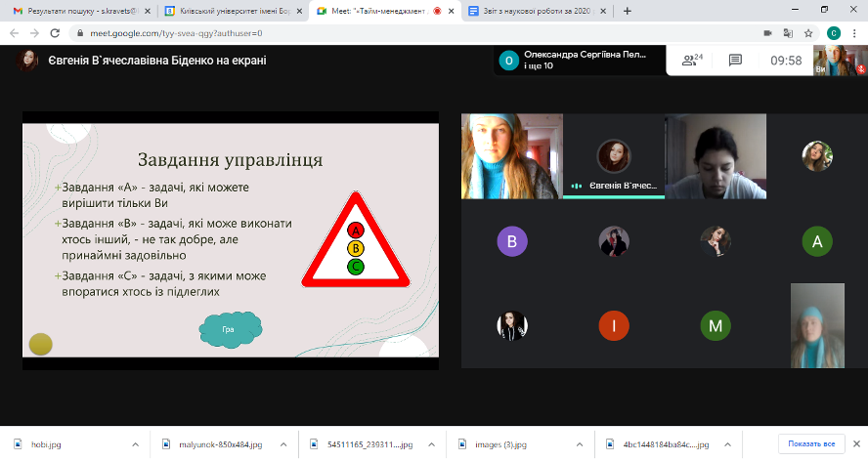The height and width of the screenshot is (462, 868).
Task: Expand options for images (3).jpg download
Action: point(575,444)
